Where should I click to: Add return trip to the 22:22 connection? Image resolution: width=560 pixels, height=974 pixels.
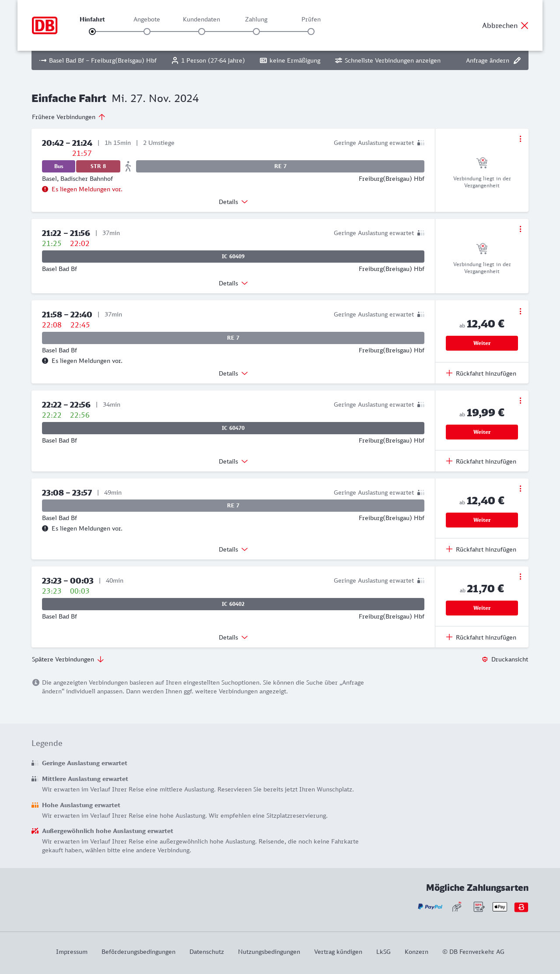click(x=481, y=461)
